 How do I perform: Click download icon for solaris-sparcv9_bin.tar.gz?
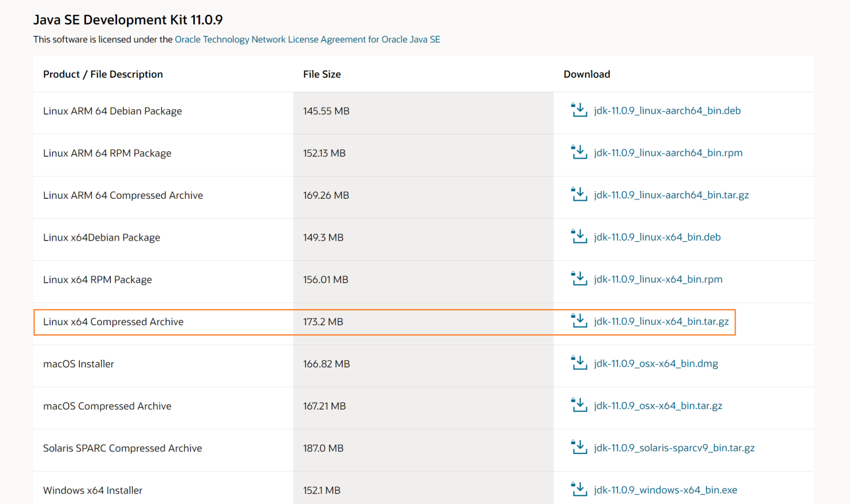pos(579,447)
